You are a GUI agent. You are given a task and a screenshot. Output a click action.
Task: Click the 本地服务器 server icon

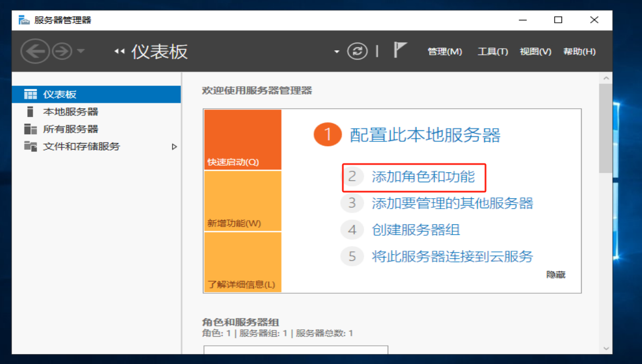[x=30, y=112]
